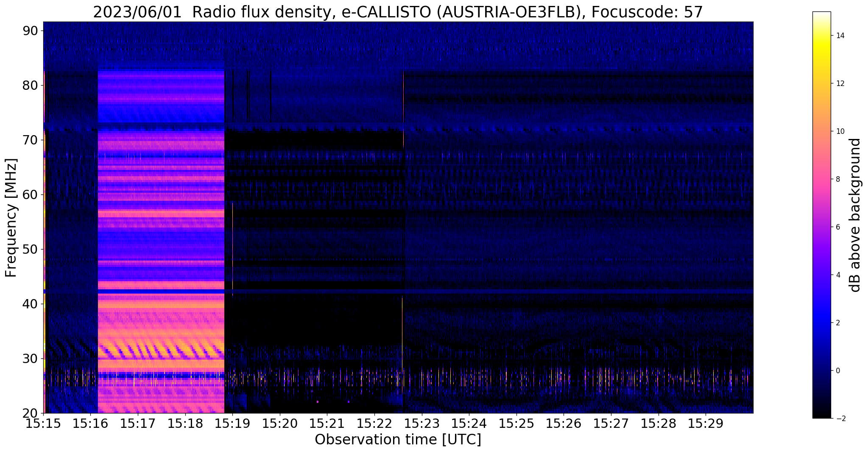Click the x-axis tick label 15:16
Image resolution: width=868 pixels, height=452 pixels.
tap(91, 423)
